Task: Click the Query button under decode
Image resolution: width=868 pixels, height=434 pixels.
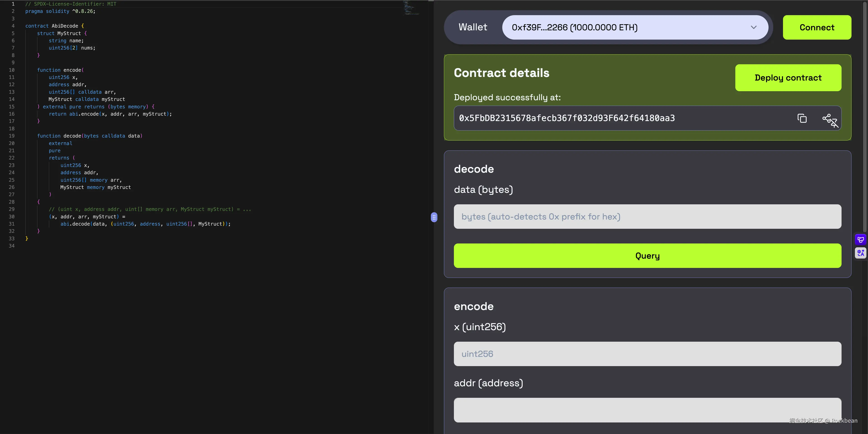Action: pos(647,256)
